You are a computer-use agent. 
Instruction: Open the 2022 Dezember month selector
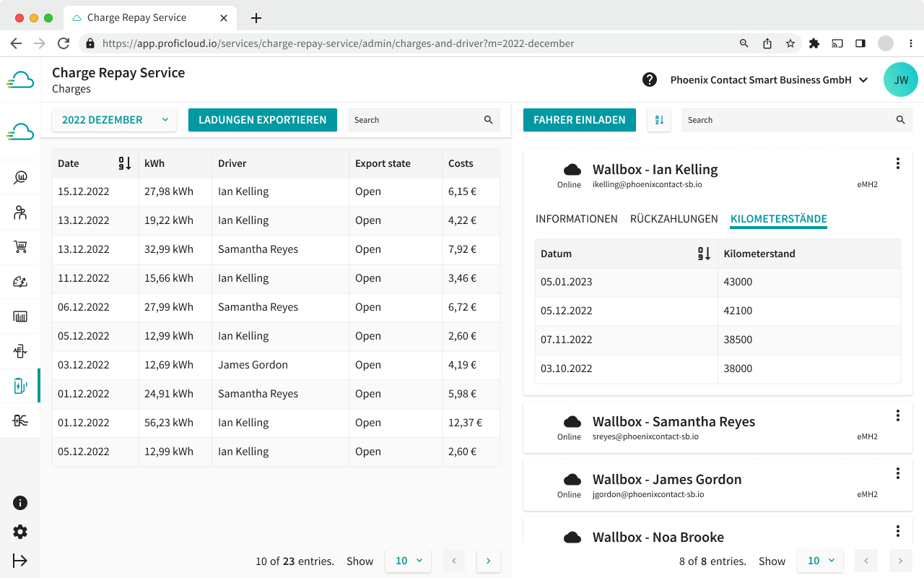113,120
